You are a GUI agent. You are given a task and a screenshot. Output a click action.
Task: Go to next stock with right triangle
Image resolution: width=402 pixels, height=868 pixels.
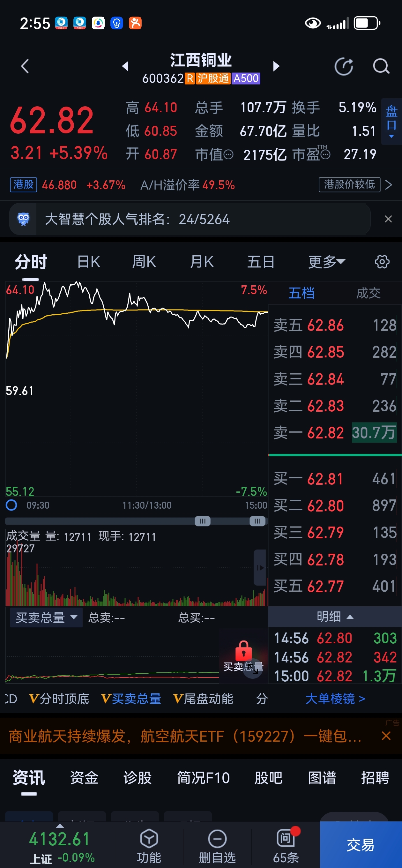pyautogui.click(x=276, y=66)
